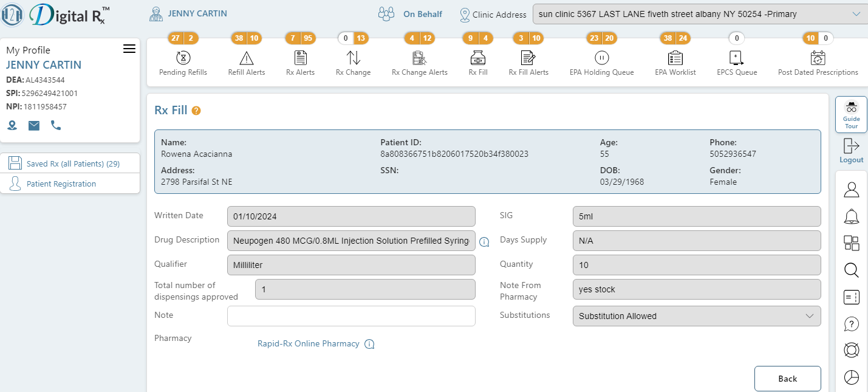The height and width of the screenshot is (392, 868).
Task: Open notifications bell in right sidebar
Action: click(852, 216)
